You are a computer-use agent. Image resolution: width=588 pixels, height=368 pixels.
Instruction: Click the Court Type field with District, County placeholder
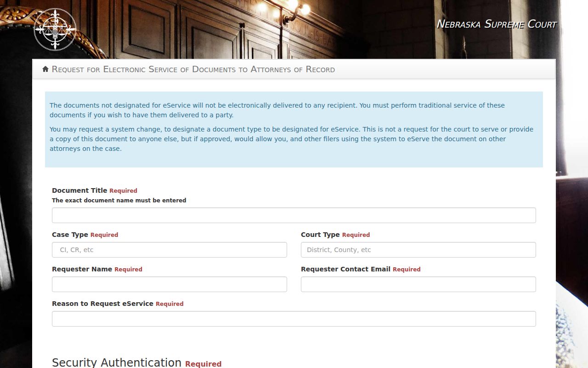coord(418,250)
